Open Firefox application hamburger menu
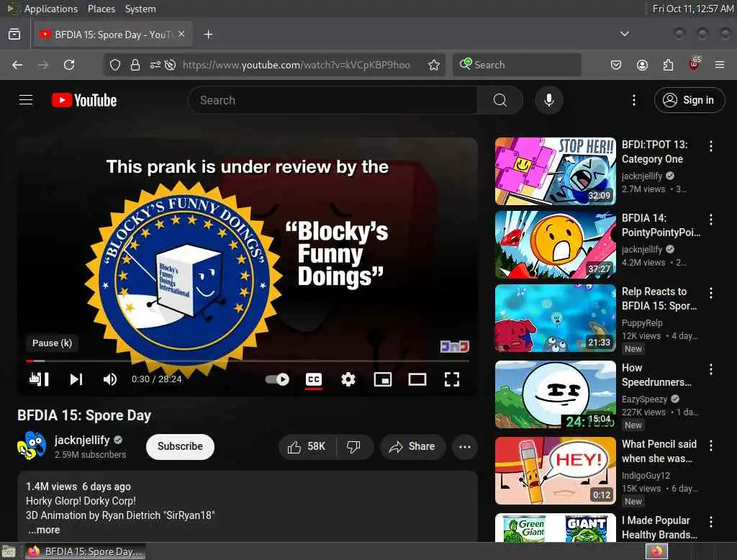The height and width of the screenshot is (560, 737). click(720, 65)
